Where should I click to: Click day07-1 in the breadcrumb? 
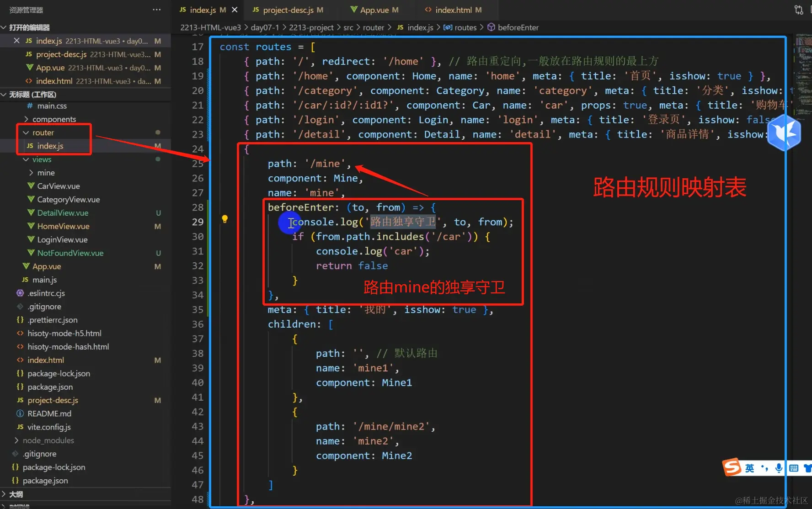pos(265,27)
